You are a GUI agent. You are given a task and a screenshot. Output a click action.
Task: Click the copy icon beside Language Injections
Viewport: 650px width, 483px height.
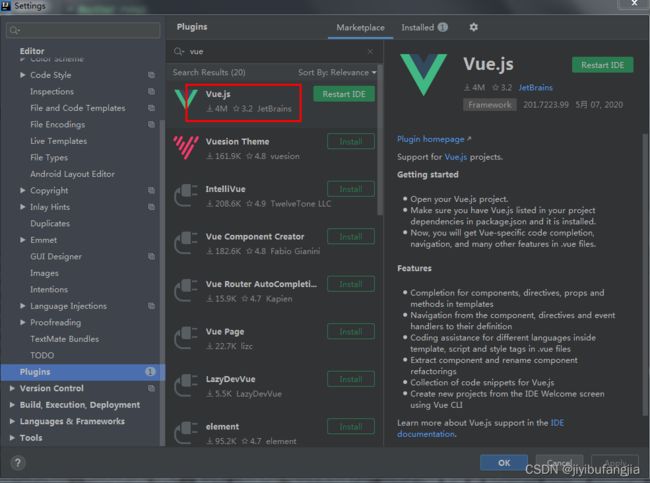tap(151, 306)
